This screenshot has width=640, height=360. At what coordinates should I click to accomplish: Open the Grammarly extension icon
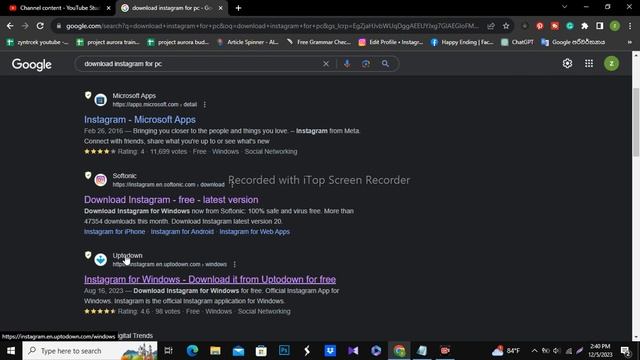pyautogui.click(x=570, y=26)
